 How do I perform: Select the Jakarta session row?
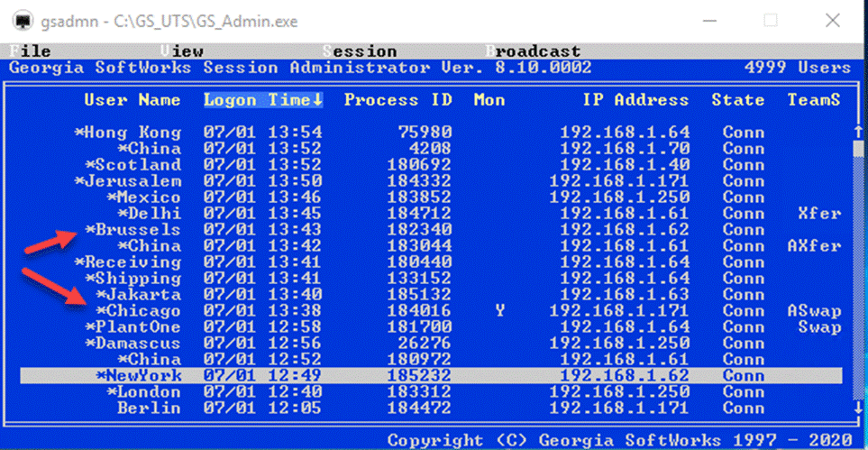point(431,295)
